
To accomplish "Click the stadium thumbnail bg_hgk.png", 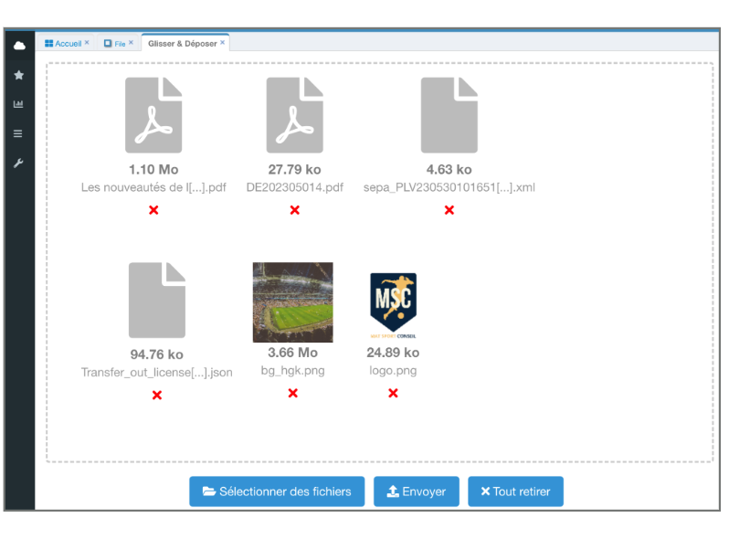I will click(x=293, y=302).
